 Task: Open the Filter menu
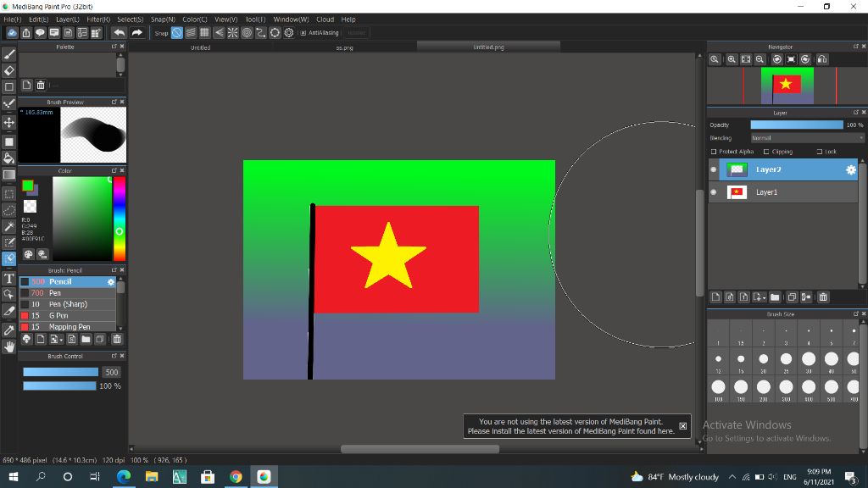click(x=98, y=19)
